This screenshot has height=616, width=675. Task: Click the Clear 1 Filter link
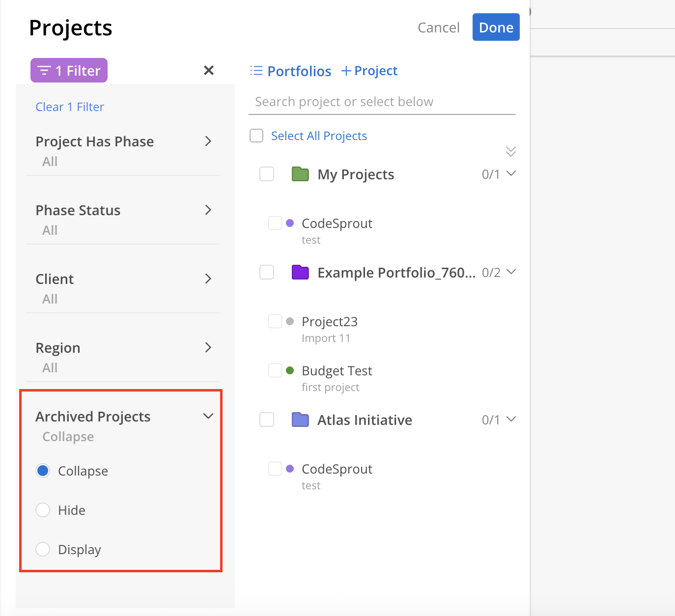click(70, 107)
